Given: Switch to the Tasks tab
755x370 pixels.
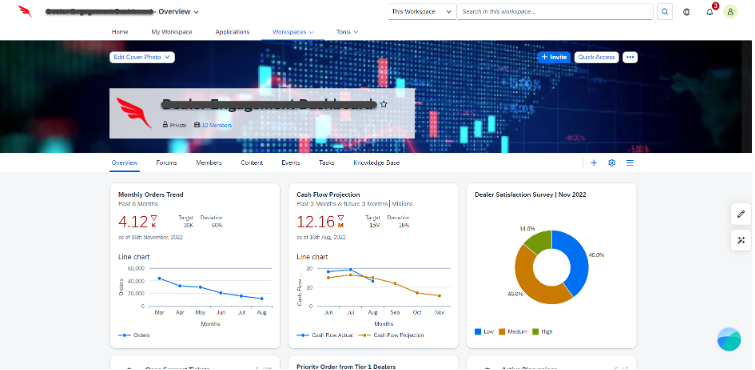Looking at the screenshot, I should point(326,163).
